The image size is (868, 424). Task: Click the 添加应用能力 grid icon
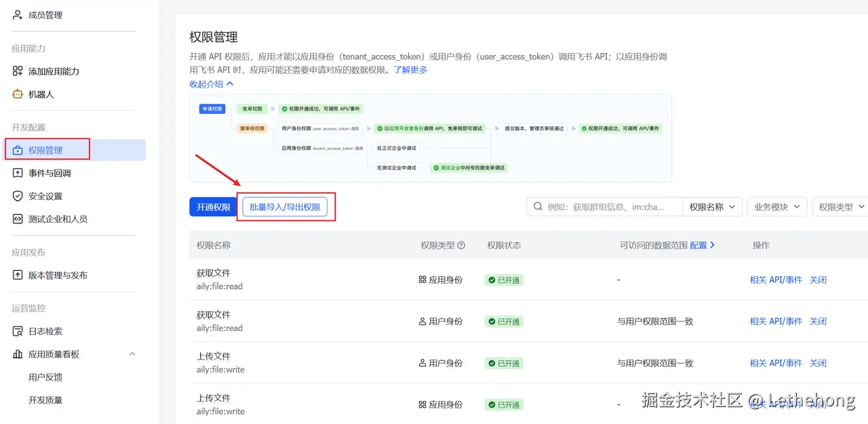(18, 71)
